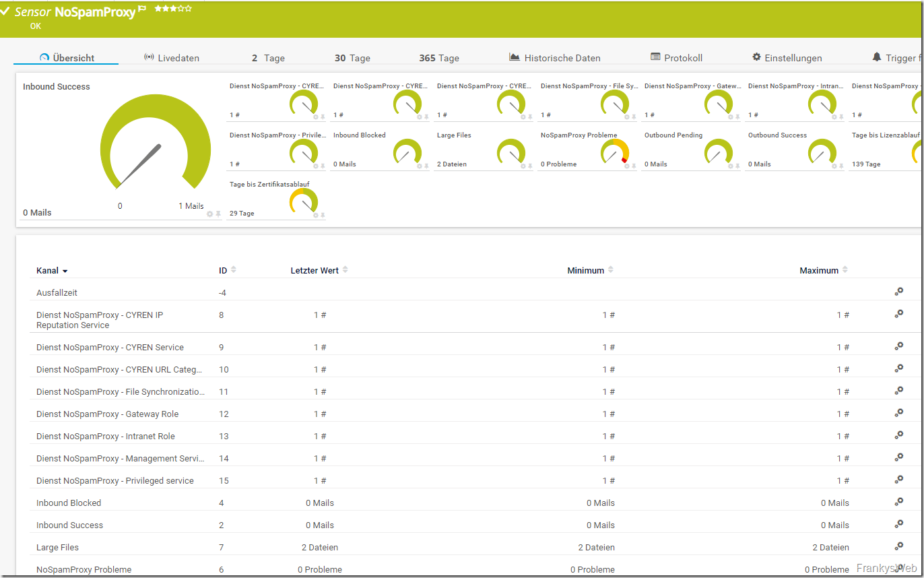Sort the table by Minimum column
Viewport: 924px width, 578px height.
click(590, 270)
